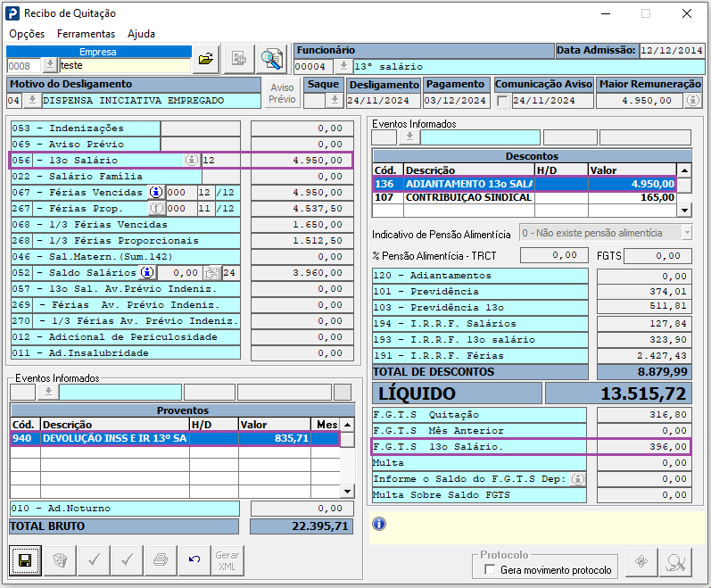The width and height of the screenshot is (711, 588).
Task: Click the Aviso Prévio button
Action: tap(282, 94)
